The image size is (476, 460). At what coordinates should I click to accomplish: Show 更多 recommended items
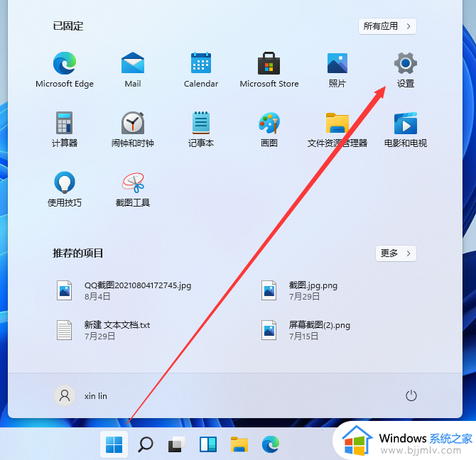[x=396, y=253]
